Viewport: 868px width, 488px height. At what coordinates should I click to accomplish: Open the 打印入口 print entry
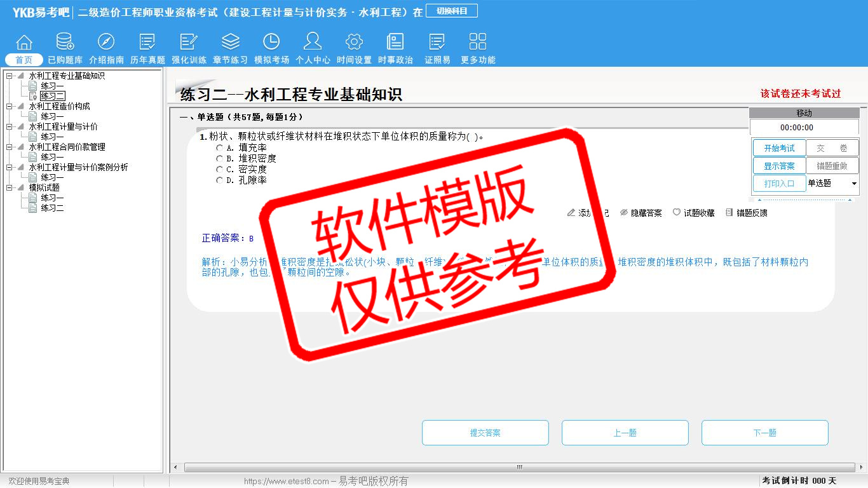tap(779, 184)
